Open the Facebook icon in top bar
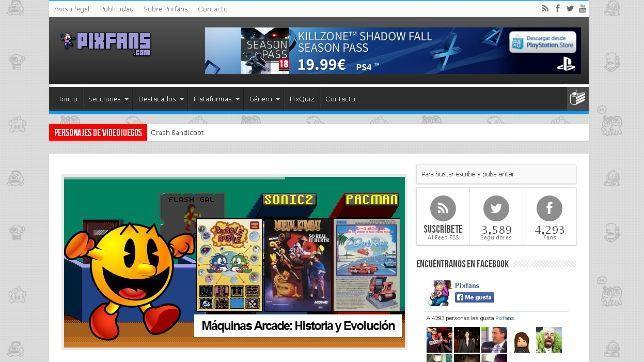The image size is (644, 362). pos(557,8)
